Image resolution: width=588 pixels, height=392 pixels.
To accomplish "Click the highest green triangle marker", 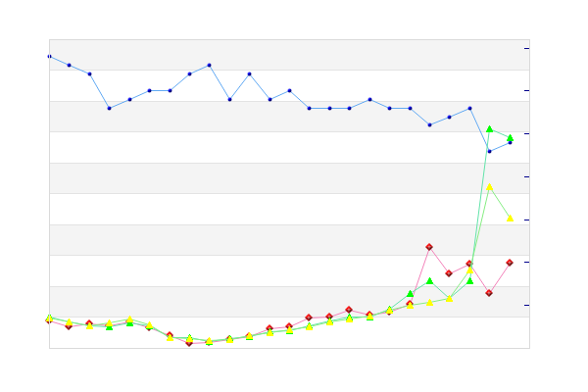I will 489,129.
